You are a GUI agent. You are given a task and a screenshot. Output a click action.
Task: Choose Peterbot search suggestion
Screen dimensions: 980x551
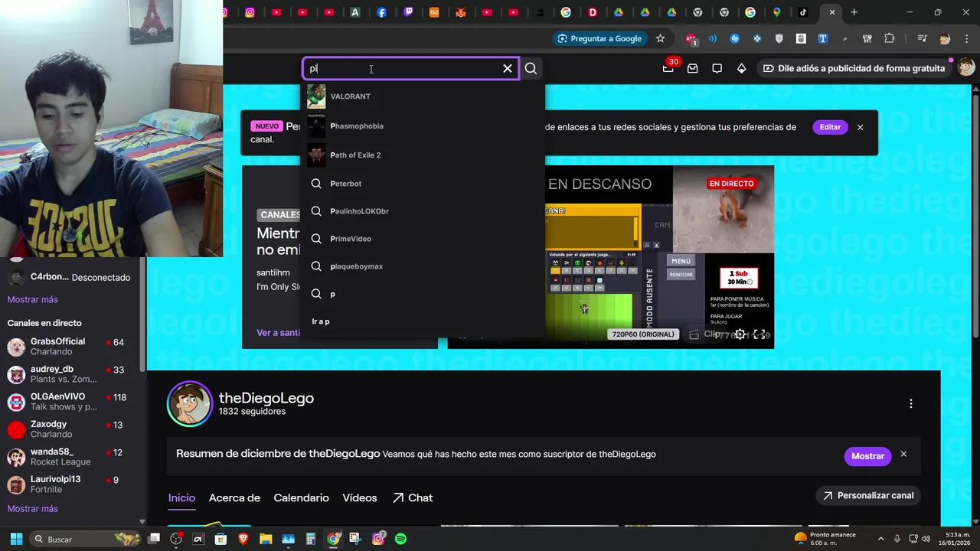[x=424, y=184]
